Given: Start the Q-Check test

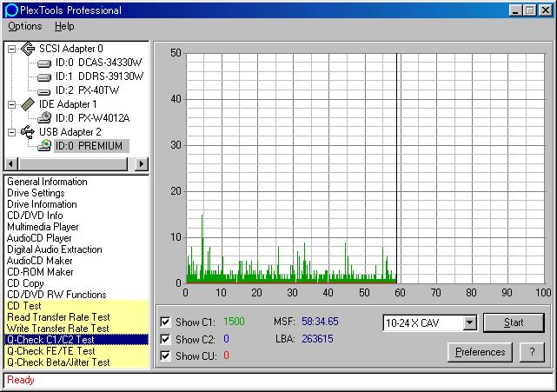Looking at the screenshot, I should click(514, 322).
